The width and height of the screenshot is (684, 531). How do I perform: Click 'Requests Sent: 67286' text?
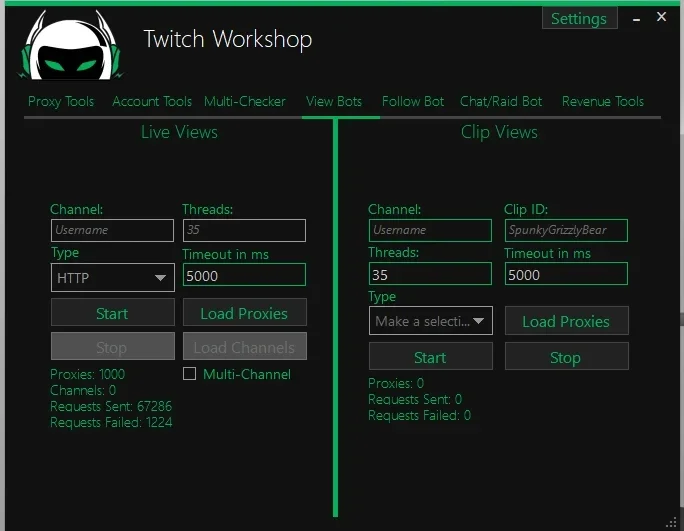pos(111,406)
